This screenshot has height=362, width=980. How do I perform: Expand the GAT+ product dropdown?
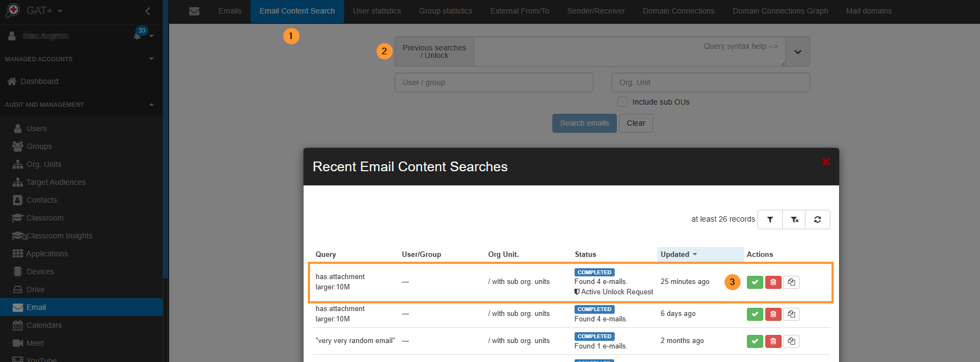(x=60, y=11)
